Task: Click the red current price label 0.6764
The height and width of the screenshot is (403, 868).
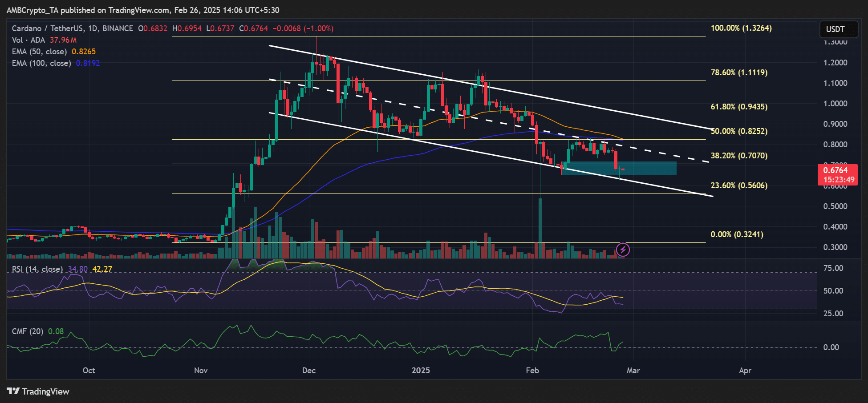Action: click(x=837, y=170)
